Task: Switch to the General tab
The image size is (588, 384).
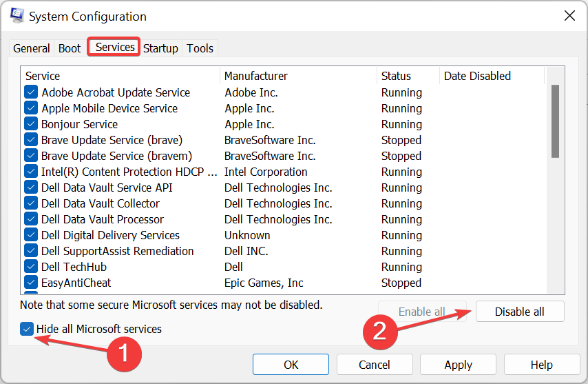Action: (x=32, y=48)
